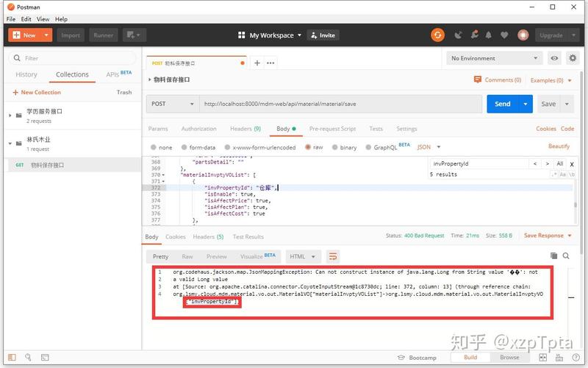Image resolution: width=588 pixels, height=368 pixels.
Task: Switch to the Raw response view tab
Action: pos(187,256)
